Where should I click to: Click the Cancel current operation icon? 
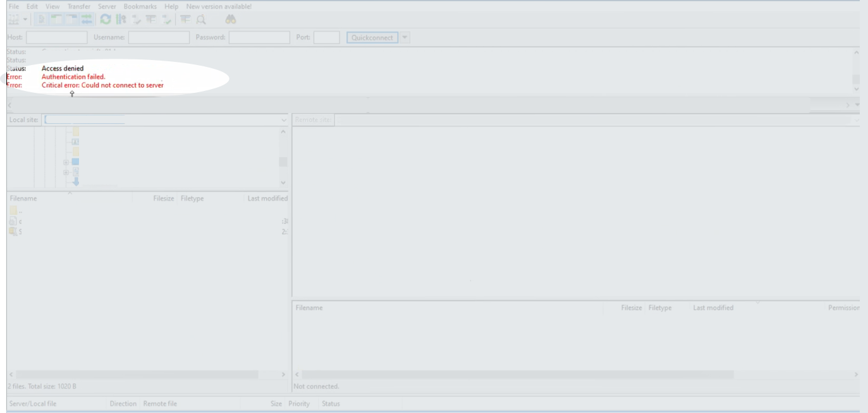136,20
